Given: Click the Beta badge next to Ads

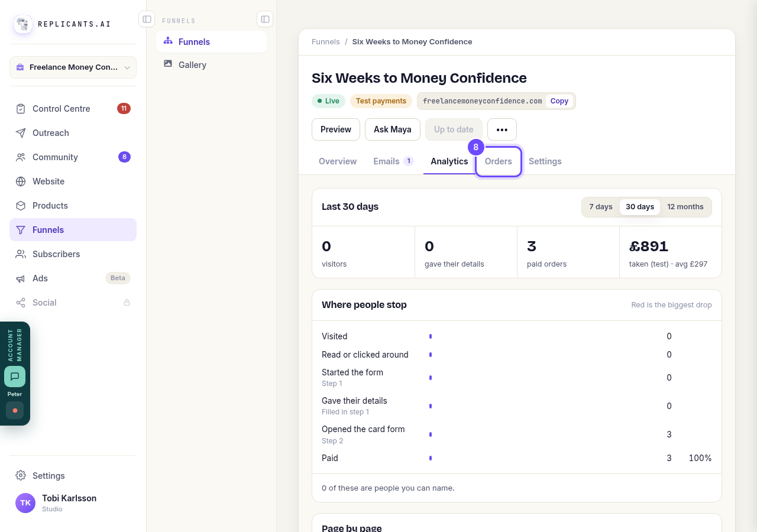Looking at the screenshot, I should (118, 278).
